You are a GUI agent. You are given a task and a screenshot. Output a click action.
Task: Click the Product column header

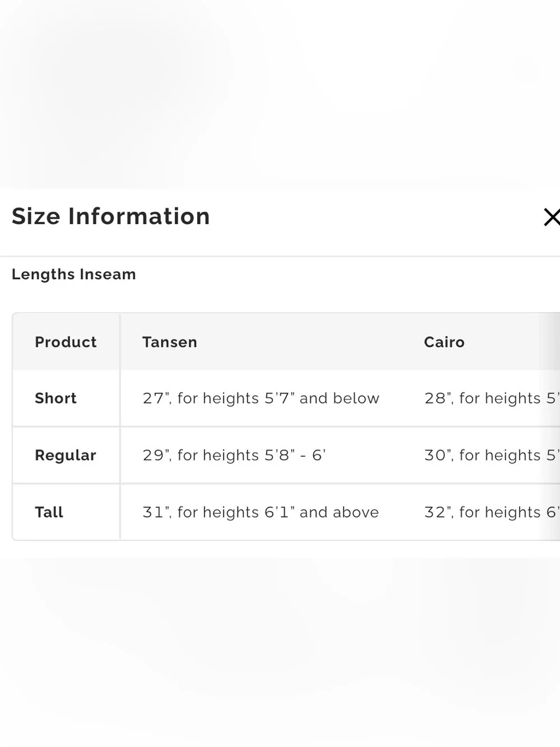[x=66, y=342]
